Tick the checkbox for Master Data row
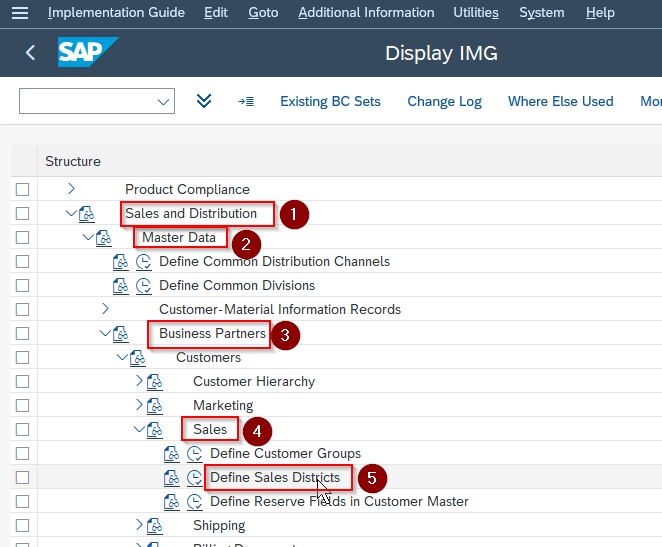 coord(22,238)
